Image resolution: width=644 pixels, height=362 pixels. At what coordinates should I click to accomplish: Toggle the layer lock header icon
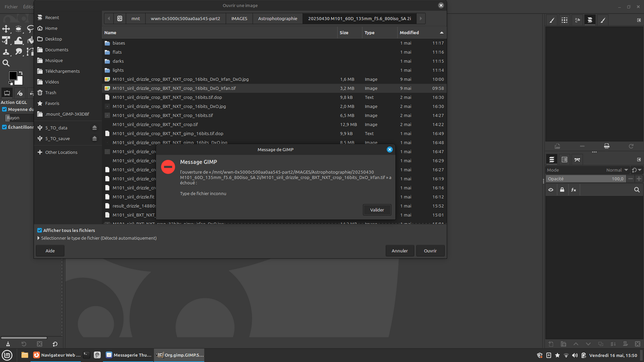[x=562, y=190]
